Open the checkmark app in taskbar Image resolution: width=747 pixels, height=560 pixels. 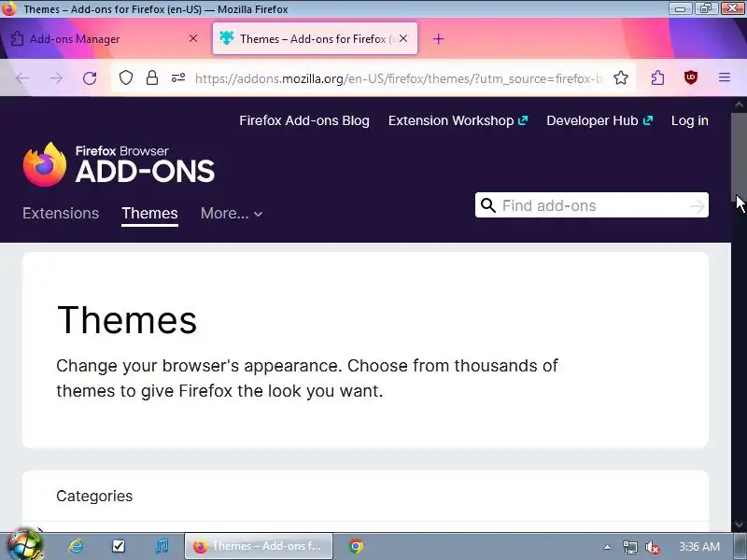(119, 546)
